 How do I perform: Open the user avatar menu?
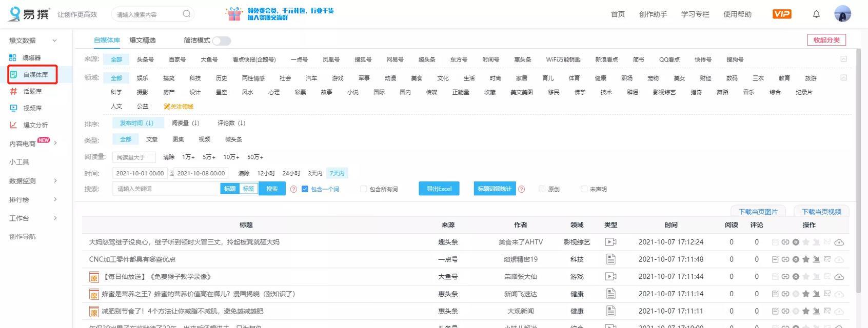click(x=842, y=14)
